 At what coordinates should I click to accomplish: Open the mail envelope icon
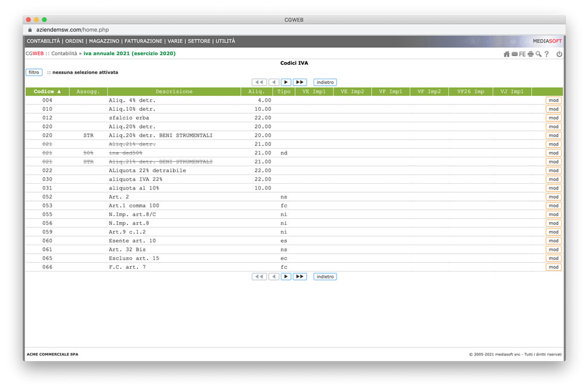pos(514,54)
